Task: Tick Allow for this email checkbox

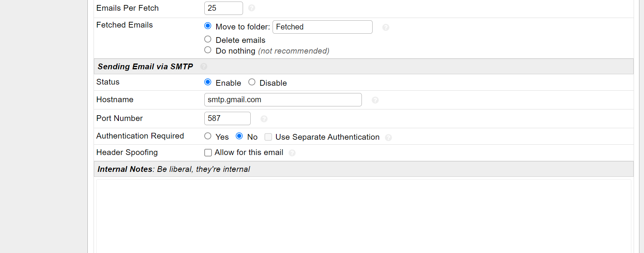Action: click(208, 153)
